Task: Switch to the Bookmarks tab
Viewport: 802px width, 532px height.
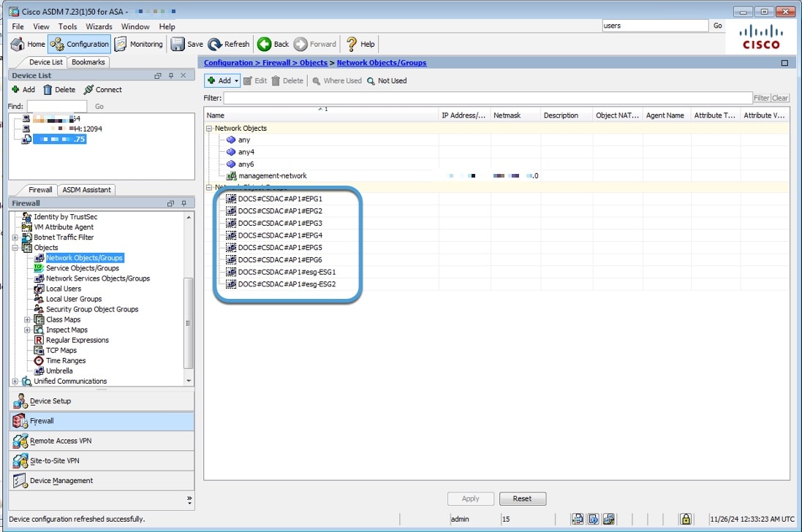Action: click(x=88, y=62)
